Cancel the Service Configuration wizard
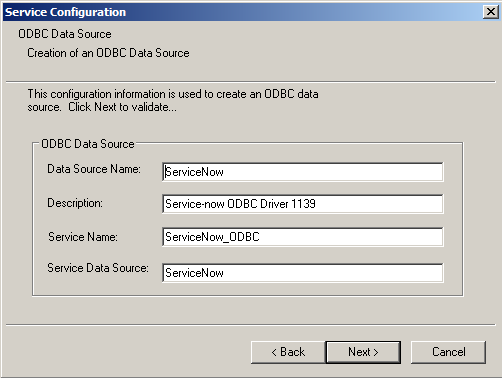The image size is (502, 378). (448, 352)
